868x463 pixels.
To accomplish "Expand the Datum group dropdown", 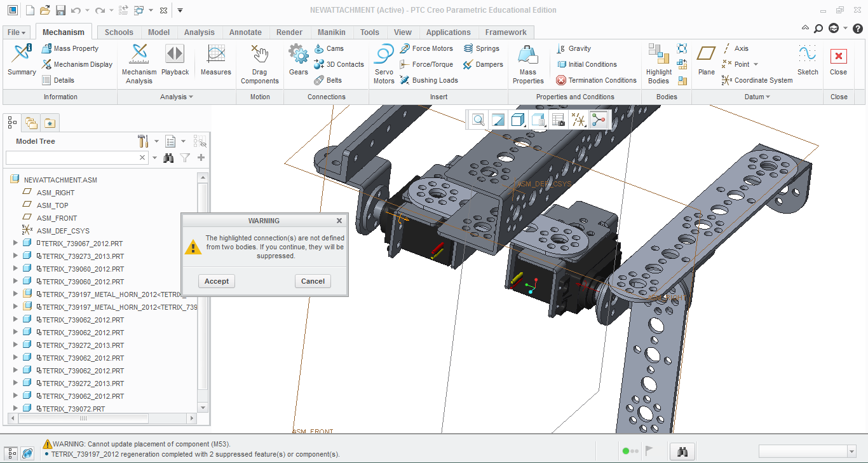I will [x=757, y=97].
